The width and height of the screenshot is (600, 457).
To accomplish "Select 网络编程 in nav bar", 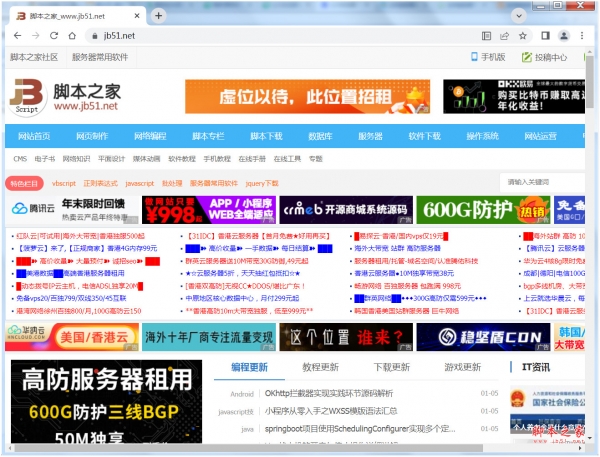I will [150, 136].
